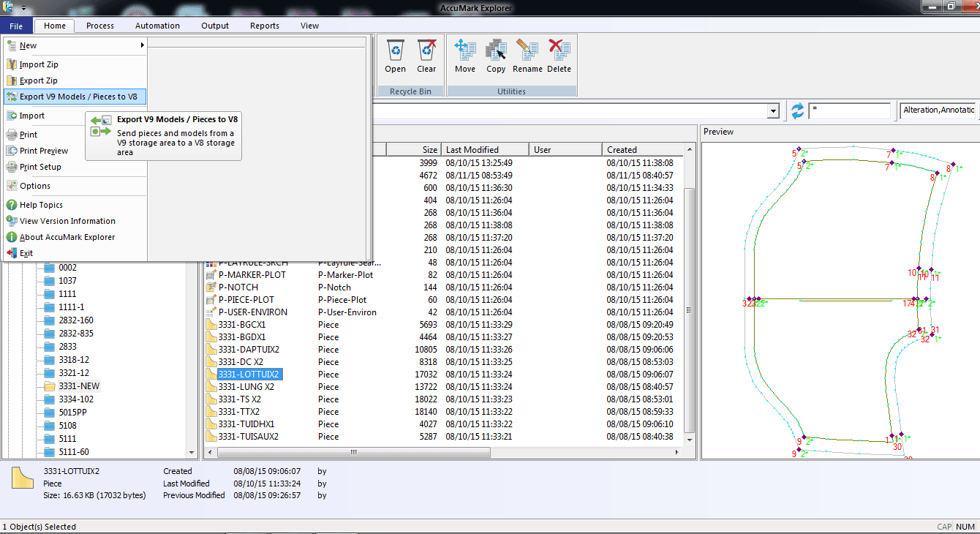Click the Alteration,Annotation type filter field

click(x=939, y=110)
